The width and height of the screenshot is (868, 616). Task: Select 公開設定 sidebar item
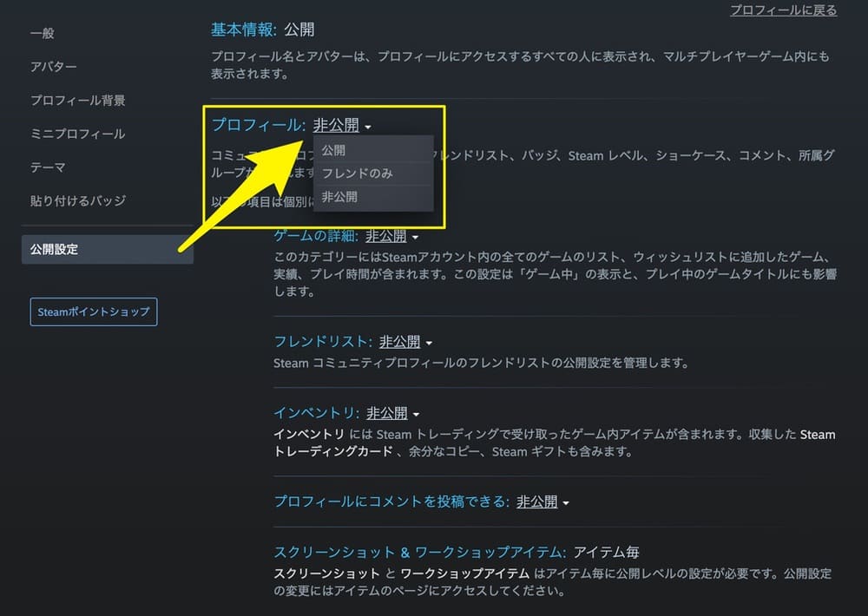108,249
